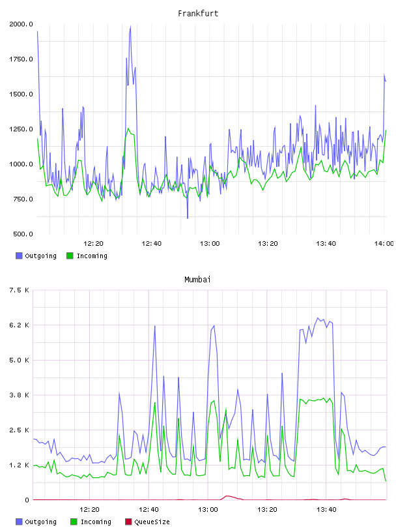Click blue Outgoing swatch in Frankfurt legend
396x532 pixels.
(19, 256)
